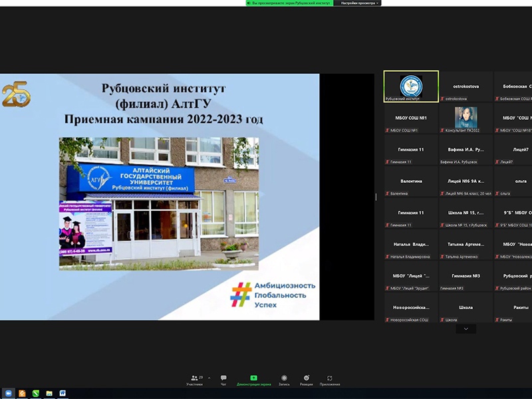532x399 pixels.
Task: Select the МБОУ "Новоалекс..." participant tile
Action: (x=513, y=244)
